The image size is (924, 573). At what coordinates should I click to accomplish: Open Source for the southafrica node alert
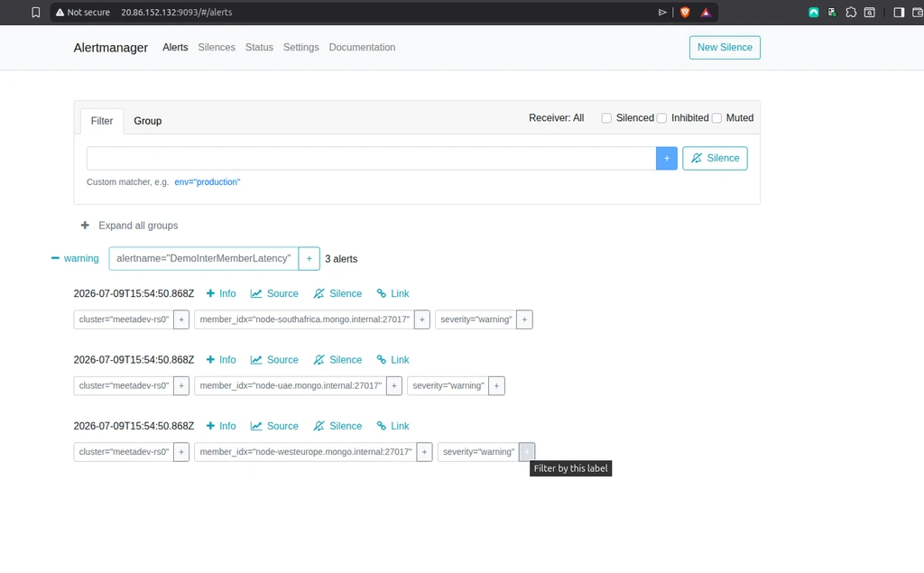(x=274, y=293)
